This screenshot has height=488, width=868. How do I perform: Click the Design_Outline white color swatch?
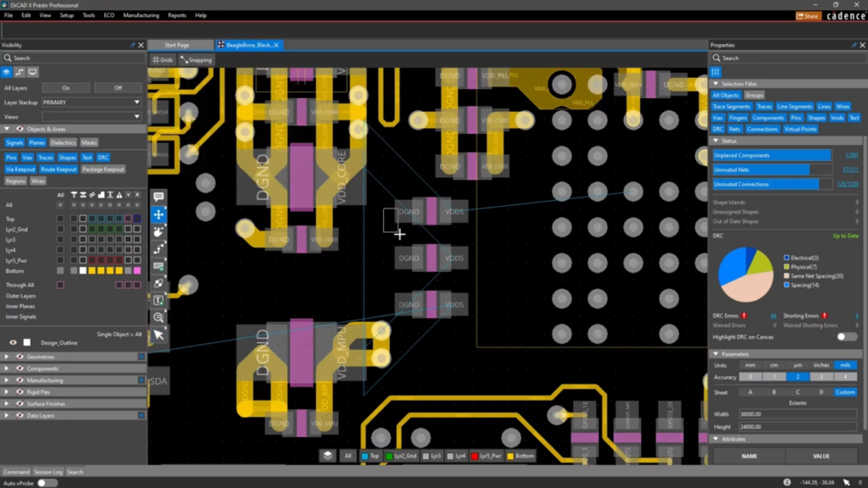click(26, 342)
